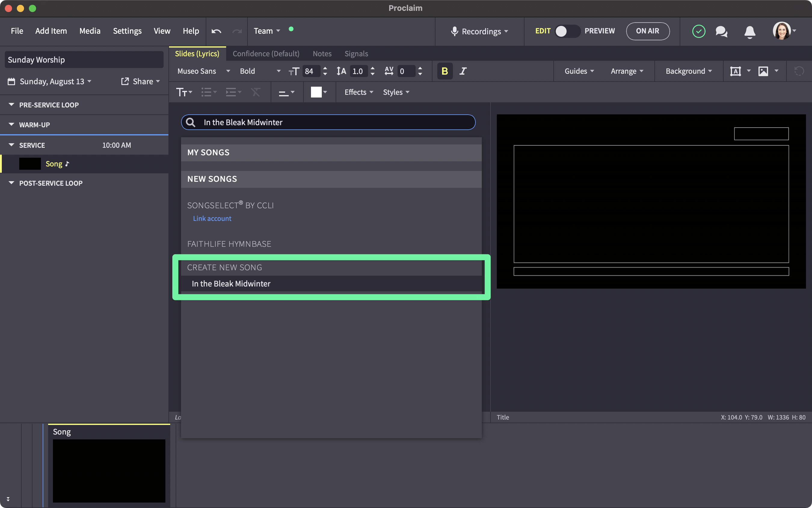Open the bulleted list options icon

click(209, 92)
